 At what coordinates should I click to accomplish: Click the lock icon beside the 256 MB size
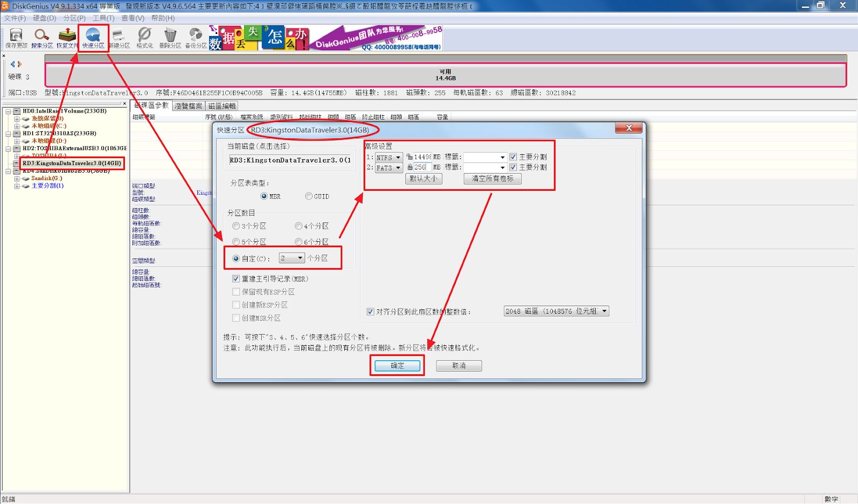tap(410, 167)
